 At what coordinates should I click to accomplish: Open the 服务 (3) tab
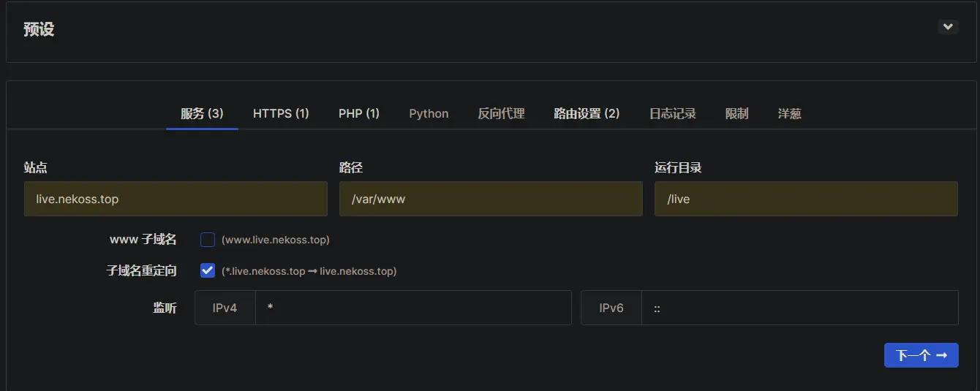(x=202, y=113)
